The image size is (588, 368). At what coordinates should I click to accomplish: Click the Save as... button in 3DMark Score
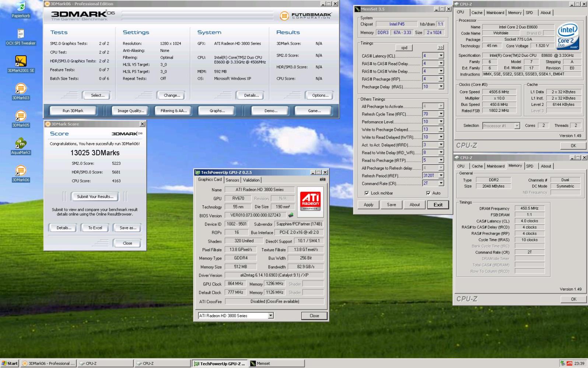(x=127, y=228)
